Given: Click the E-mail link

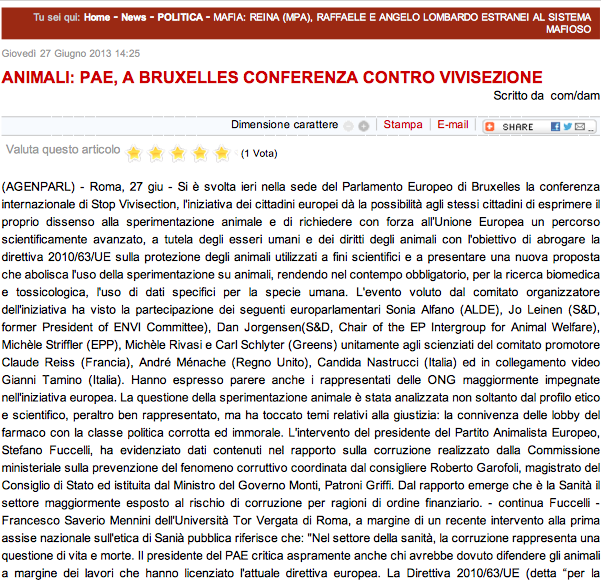Looking at the screenshot, I should pos(453,125).
